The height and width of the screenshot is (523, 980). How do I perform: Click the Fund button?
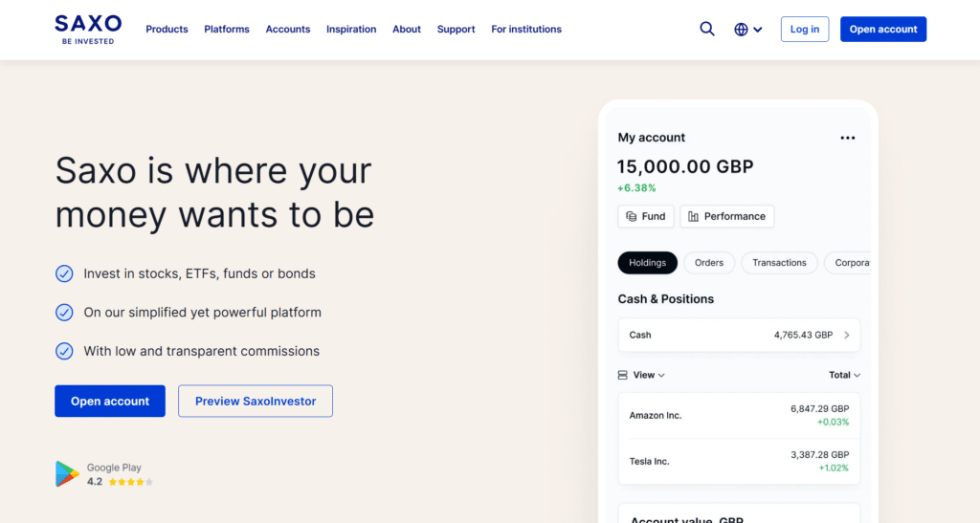click(646, 217)
